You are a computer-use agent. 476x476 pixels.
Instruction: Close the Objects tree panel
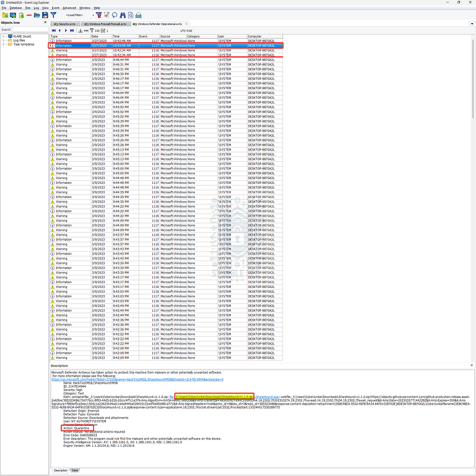45,23
